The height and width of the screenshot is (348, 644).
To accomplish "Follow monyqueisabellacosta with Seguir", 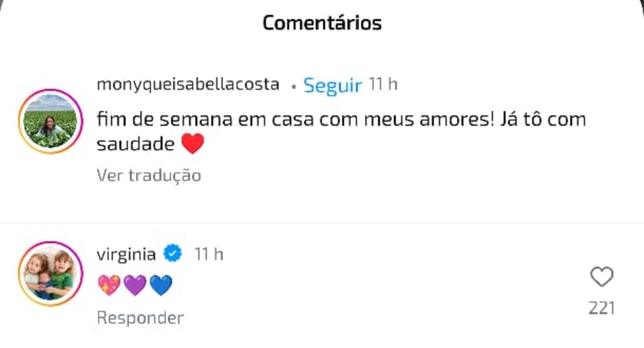I will [333, 85].
